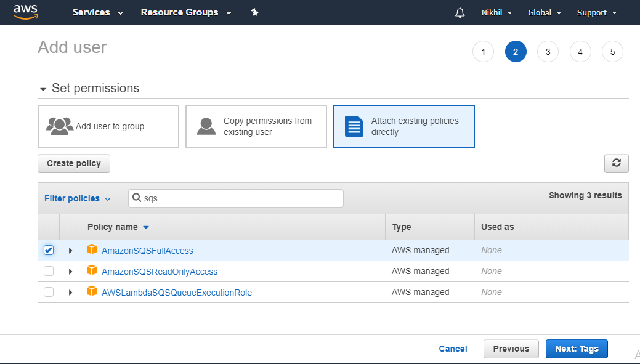The image size is (640, 364).
Task: Click the policy search field containing sqs
Action: coord(235,198)
